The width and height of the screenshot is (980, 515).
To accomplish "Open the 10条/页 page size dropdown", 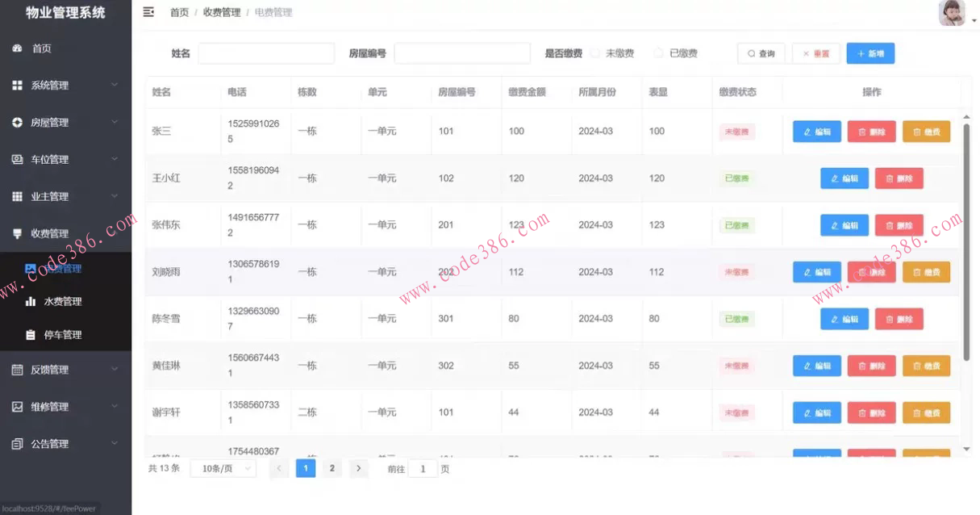I will [x=223, y=468].
